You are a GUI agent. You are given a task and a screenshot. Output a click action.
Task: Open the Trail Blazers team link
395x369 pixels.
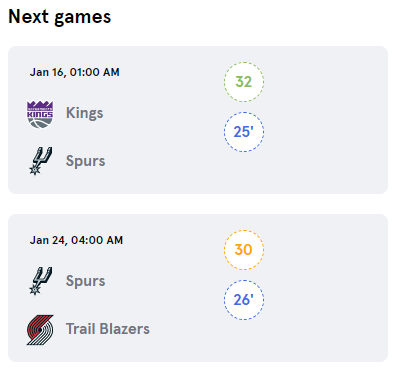coord(108,329)
